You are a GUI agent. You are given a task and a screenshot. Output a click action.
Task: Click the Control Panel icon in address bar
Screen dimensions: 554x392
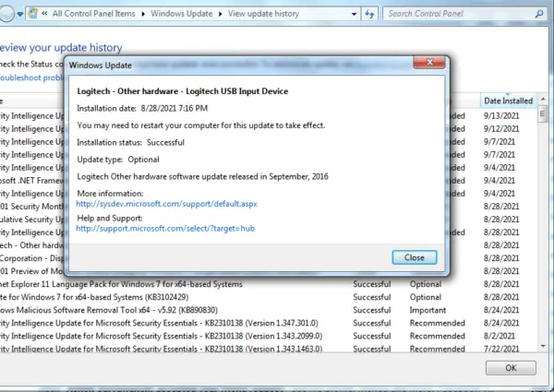[x=33, y=14]
